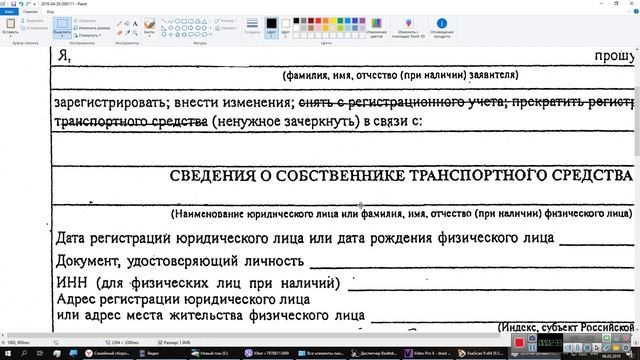Click the Redo arrow in title bar
Viewport: 640px width, 360px height.
coord(28,4)
